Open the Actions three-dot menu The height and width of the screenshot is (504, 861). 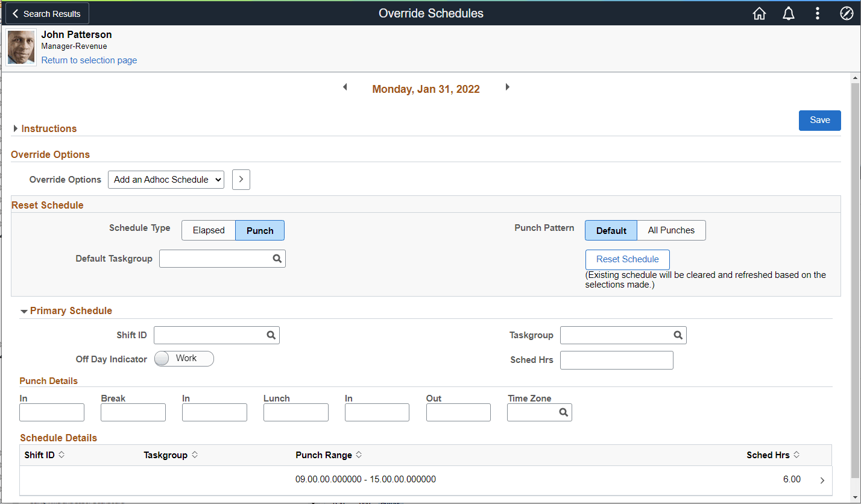click(817, 13)
